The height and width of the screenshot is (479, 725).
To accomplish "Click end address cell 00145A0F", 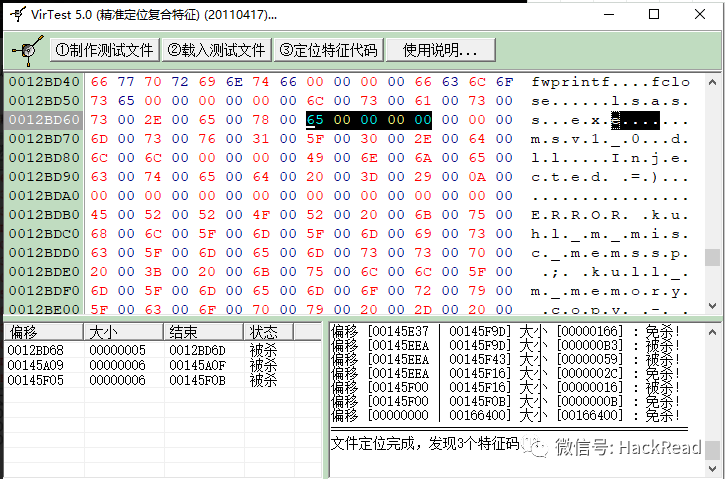I will point(197,365).
